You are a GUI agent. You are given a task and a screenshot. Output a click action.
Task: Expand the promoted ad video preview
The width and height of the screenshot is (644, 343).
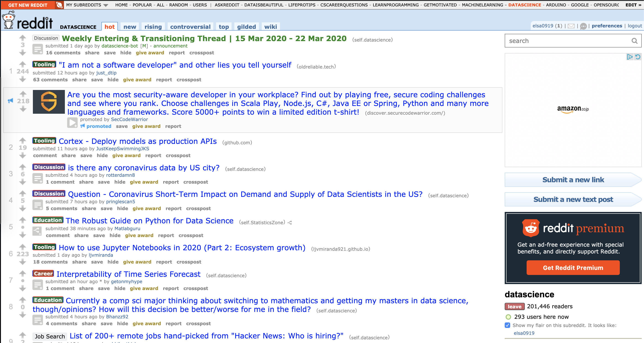click(72, 123)
